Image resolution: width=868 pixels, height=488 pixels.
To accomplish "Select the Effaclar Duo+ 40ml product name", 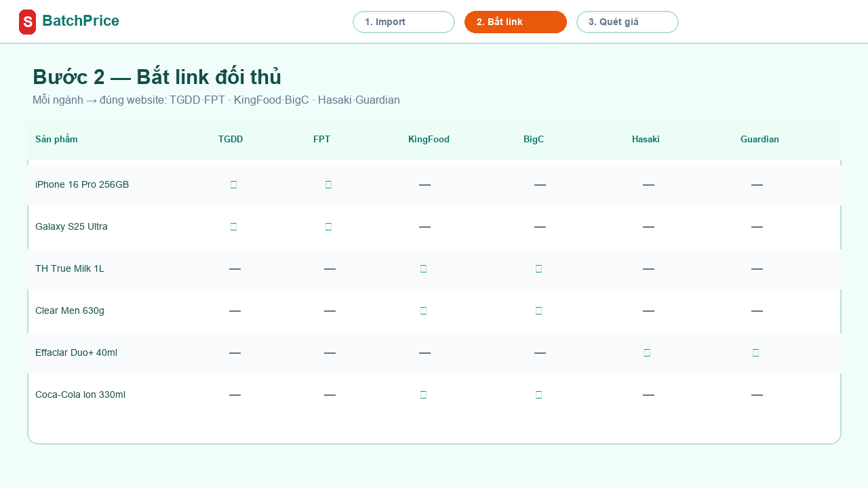I will pos(77,352).
